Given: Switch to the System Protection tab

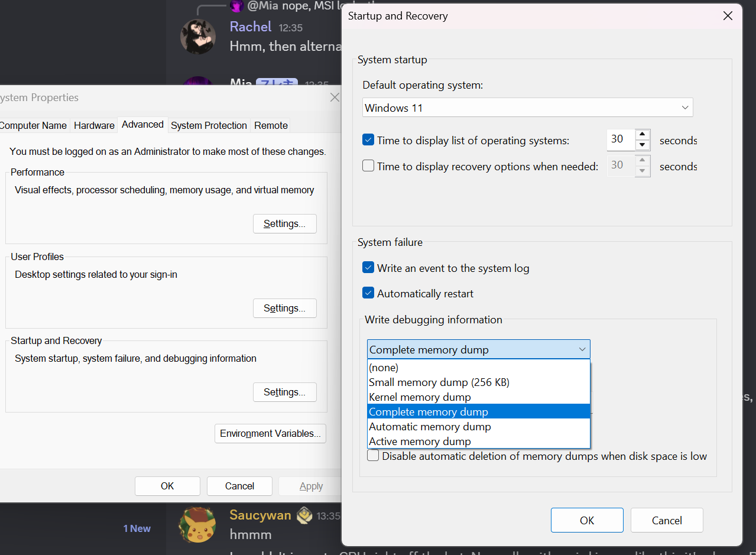Looking at the screenshot, I should 209,125.
